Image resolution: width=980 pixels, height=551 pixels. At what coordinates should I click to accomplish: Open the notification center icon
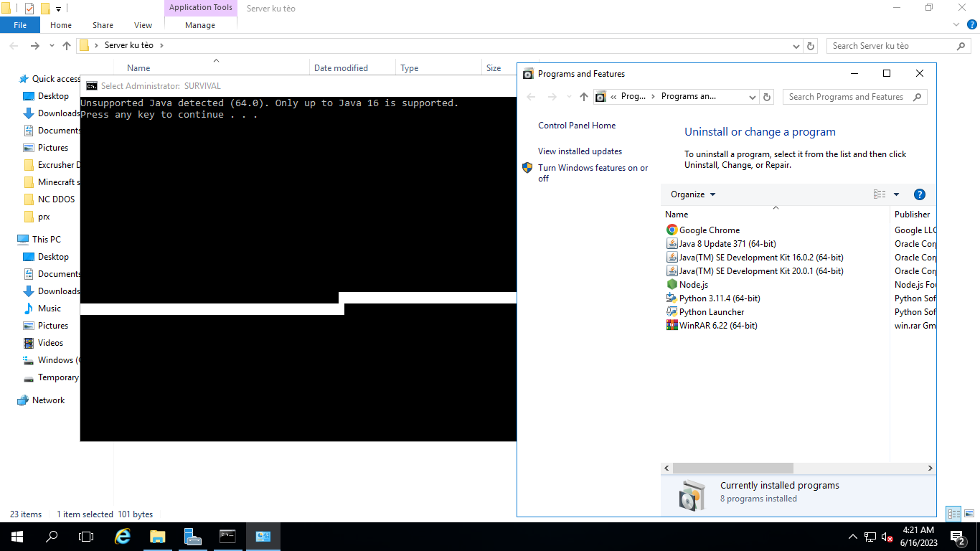pyautogui.click(x=957, y=536)
